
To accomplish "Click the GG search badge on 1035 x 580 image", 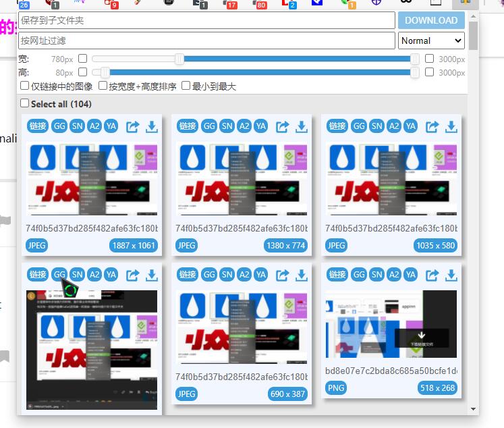I will (x=359, y=126).
